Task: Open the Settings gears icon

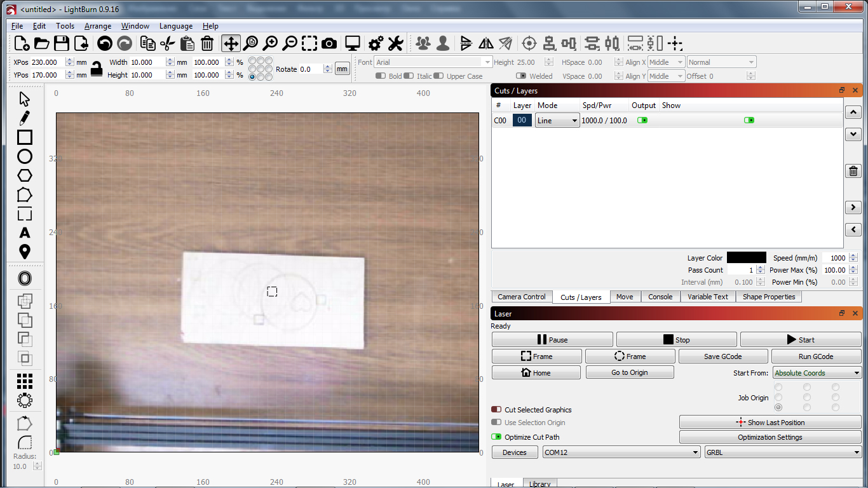Action: click(x=376, y=43)
